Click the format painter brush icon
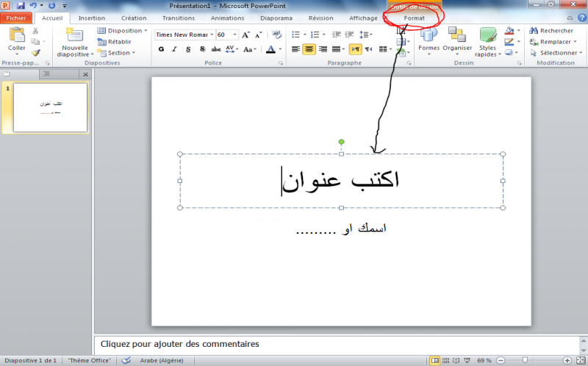 35,53
